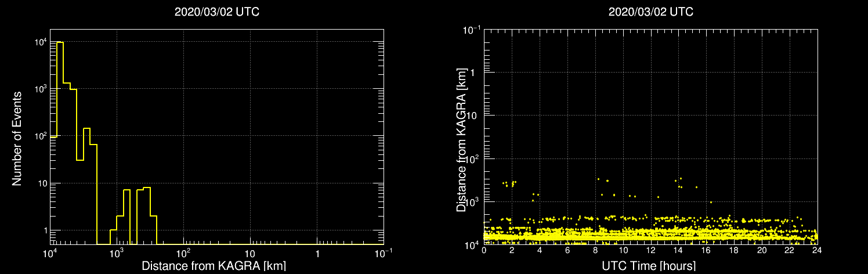The width and height of the screenshot is (868, 274).
Task: Click the 10 tick on the UTC Time axis
Action: (x=623, y=251)
